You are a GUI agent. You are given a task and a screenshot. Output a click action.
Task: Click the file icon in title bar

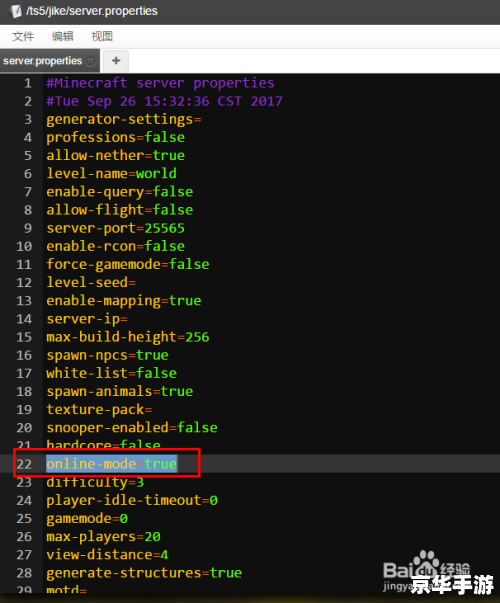pos(16,11)
